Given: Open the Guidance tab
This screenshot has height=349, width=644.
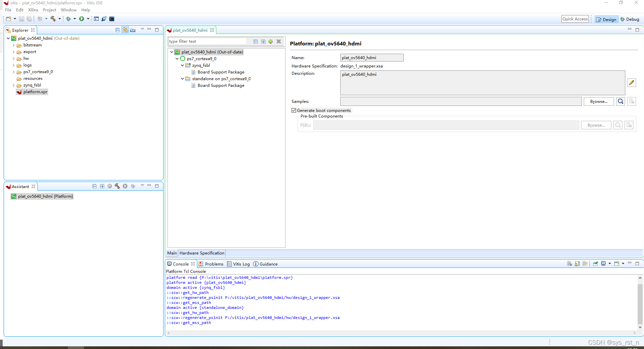Looking at the screenshot, I should click(265, 264).
